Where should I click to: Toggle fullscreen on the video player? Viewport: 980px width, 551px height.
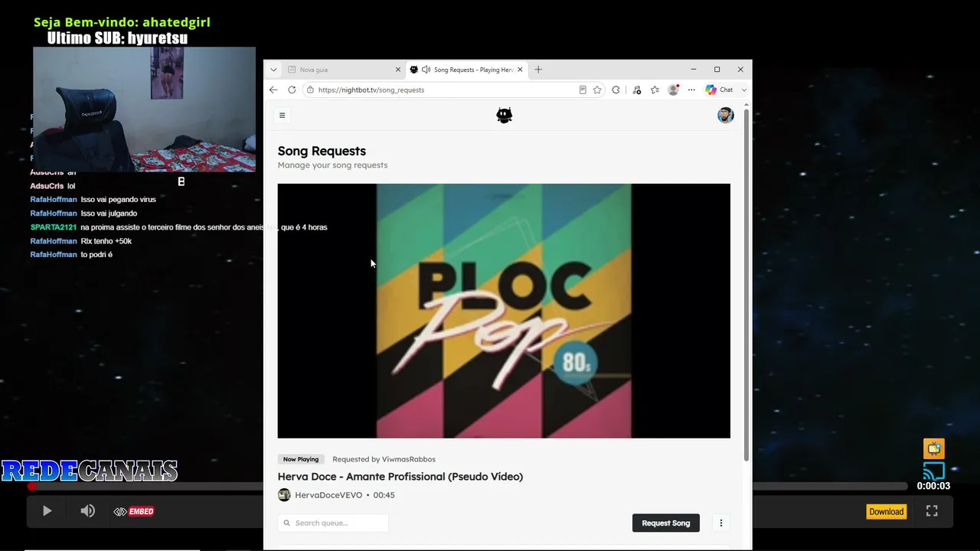coord(932,511)
